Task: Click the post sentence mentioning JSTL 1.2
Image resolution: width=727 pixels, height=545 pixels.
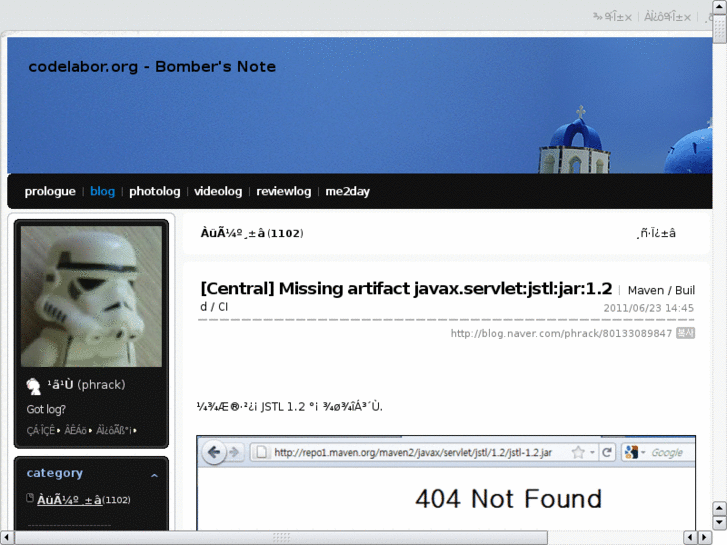Action: click(290, 407)
